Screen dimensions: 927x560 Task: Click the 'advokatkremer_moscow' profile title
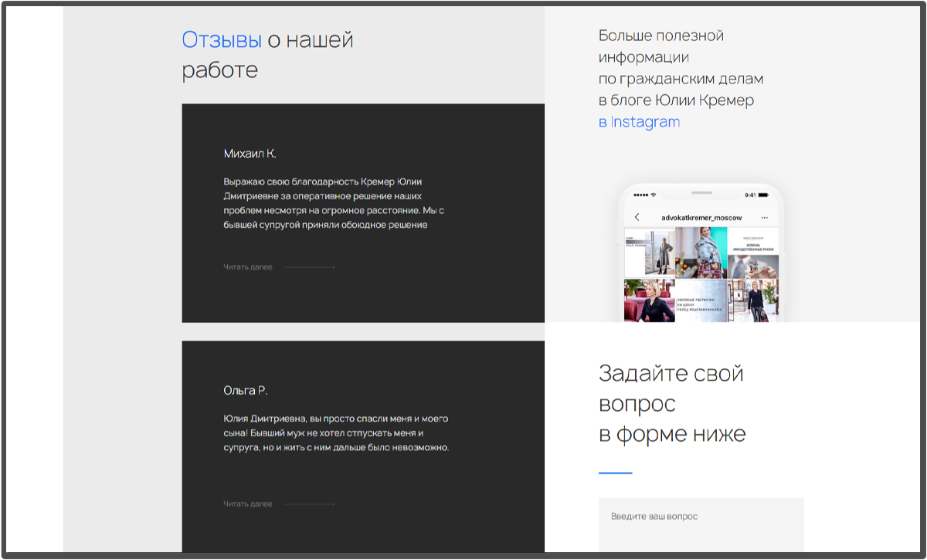click(701, 218)
